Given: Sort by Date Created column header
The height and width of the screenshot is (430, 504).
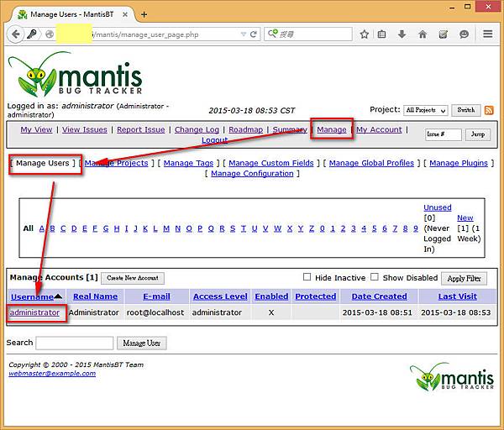Looking at the screenshot, I should tap(379, 296).
